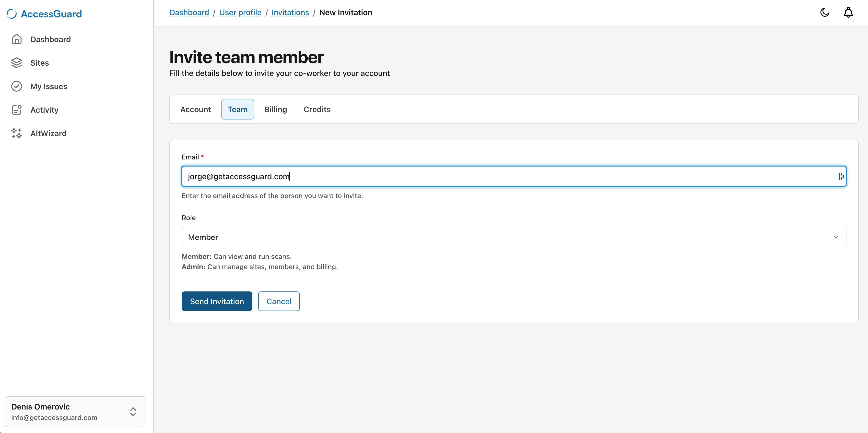The image size is (868, 433).
Task: Switch to the Billing tab
Action: coord(275,109)
